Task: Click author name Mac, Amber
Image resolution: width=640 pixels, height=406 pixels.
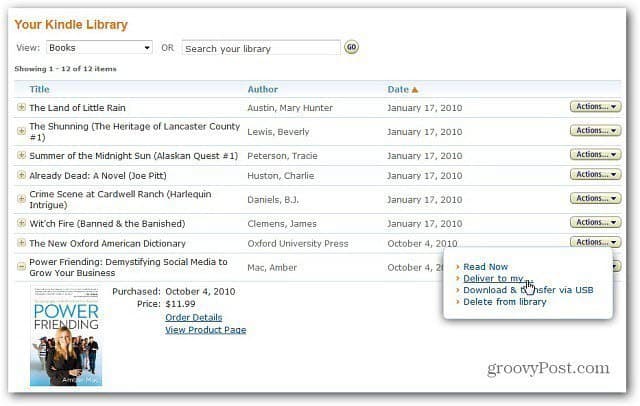Action: tap(272, 268)
